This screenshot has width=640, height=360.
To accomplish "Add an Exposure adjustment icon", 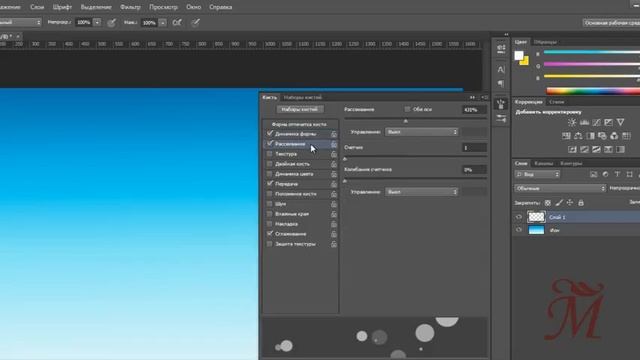I will pos(608,122).
